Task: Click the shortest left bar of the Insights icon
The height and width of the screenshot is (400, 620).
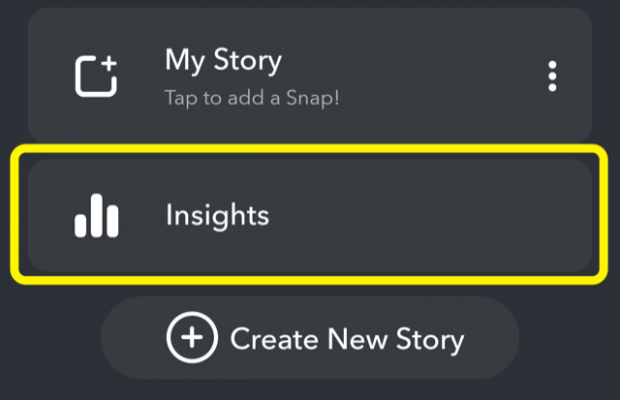Action: tap(80, 225)
